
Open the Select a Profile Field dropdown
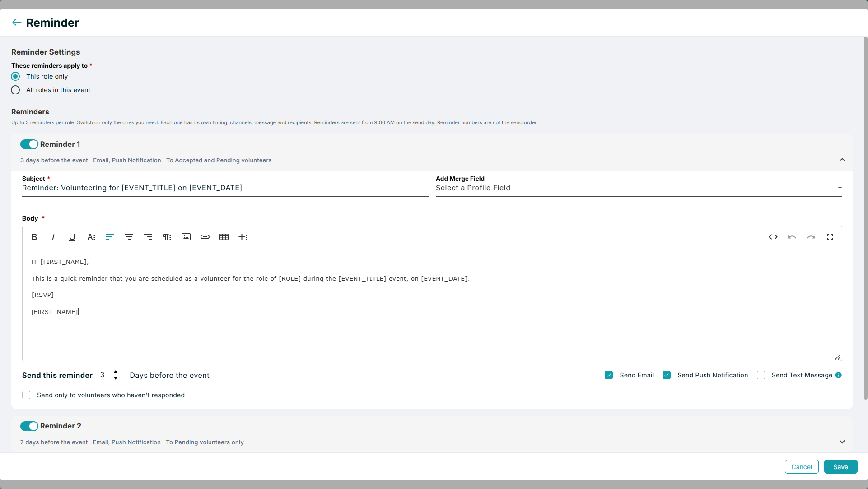639,188
